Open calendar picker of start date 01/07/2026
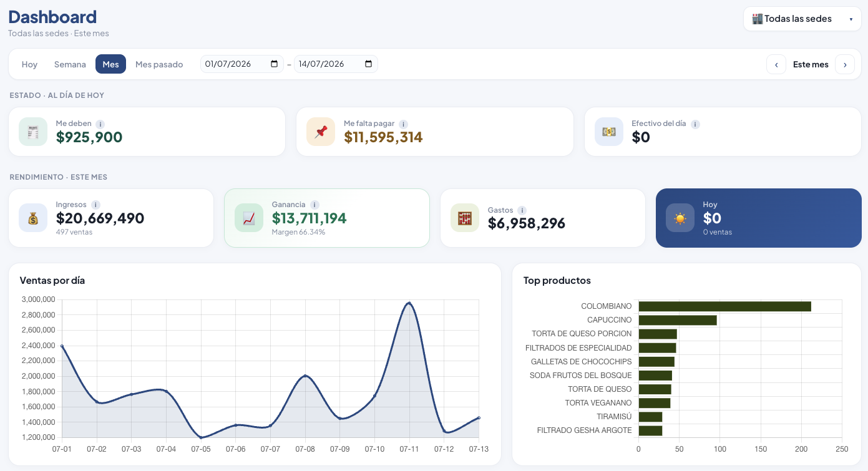868x471 pixels. 275,64
